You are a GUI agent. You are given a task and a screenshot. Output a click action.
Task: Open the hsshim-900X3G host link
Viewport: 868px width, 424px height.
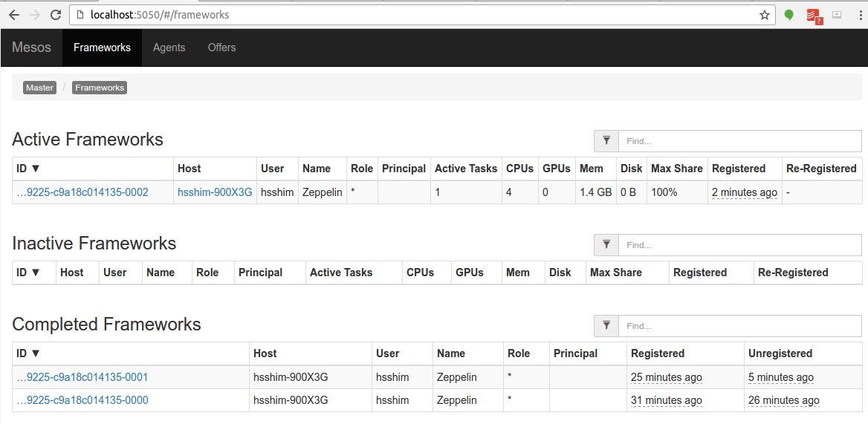[215, 192]
